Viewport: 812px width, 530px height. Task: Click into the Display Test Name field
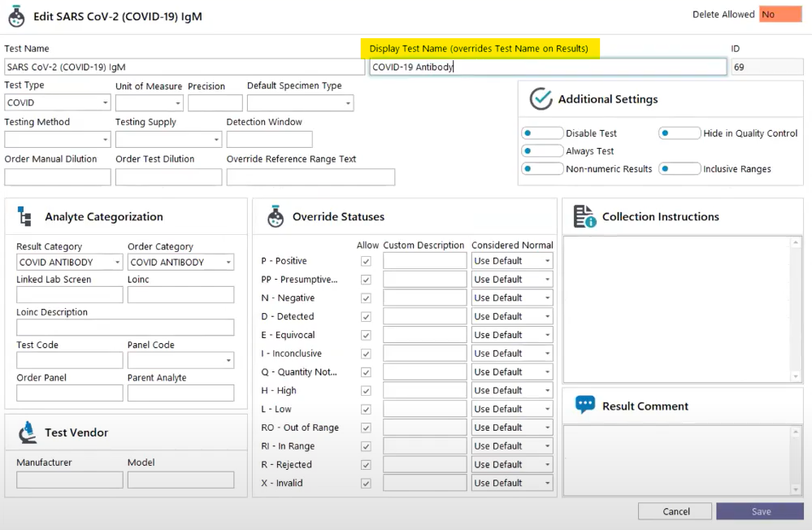pyautogui.click(x=547, y=67)
